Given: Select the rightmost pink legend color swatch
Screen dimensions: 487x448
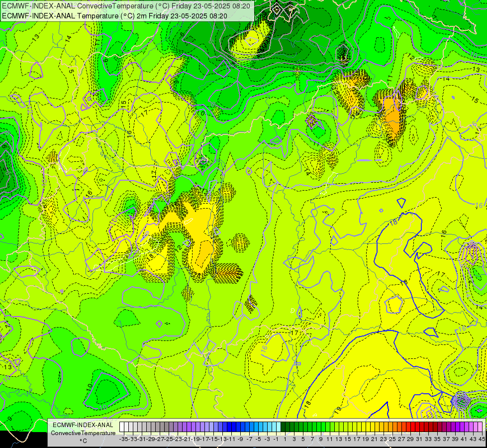Looking at the screenshot, I should pyautogui.click(x=480, y=427).
